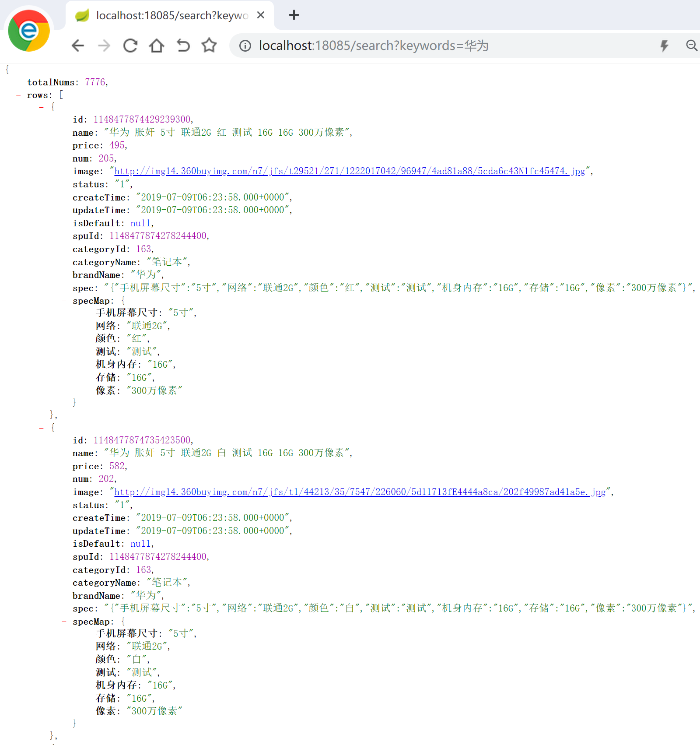Click the id value 1148477874735423500

(142, 440)
